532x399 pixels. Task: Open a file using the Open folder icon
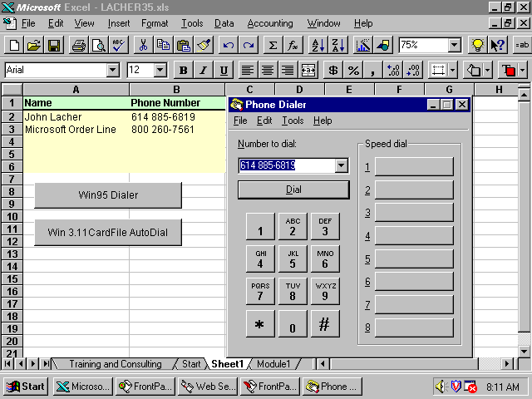34,45
